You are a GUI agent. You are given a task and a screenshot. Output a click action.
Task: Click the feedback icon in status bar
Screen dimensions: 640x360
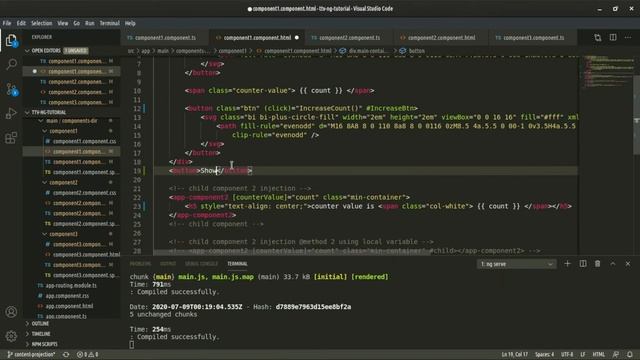(x=616, y=354)
